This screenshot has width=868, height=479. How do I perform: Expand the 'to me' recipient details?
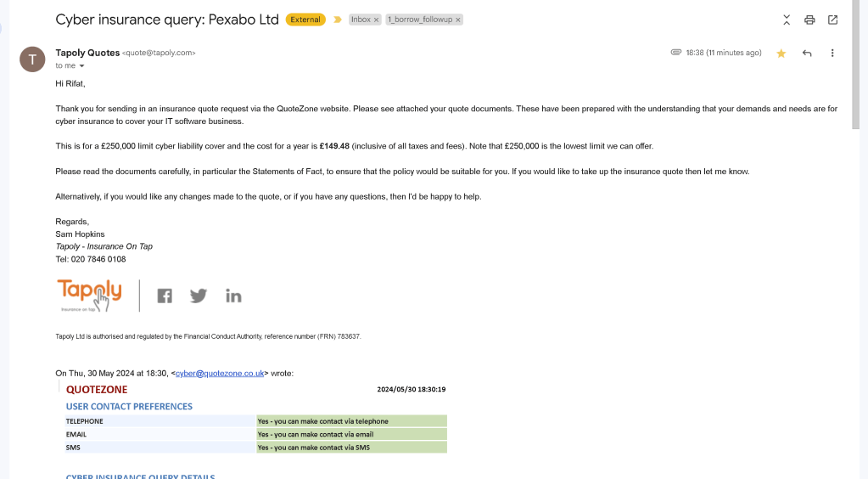click(82, 66)
